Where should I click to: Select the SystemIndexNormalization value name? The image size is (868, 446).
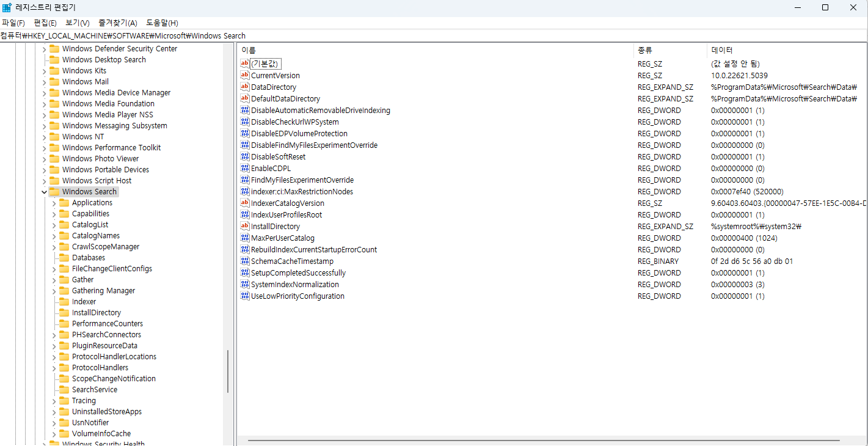[x=295, y=284]
